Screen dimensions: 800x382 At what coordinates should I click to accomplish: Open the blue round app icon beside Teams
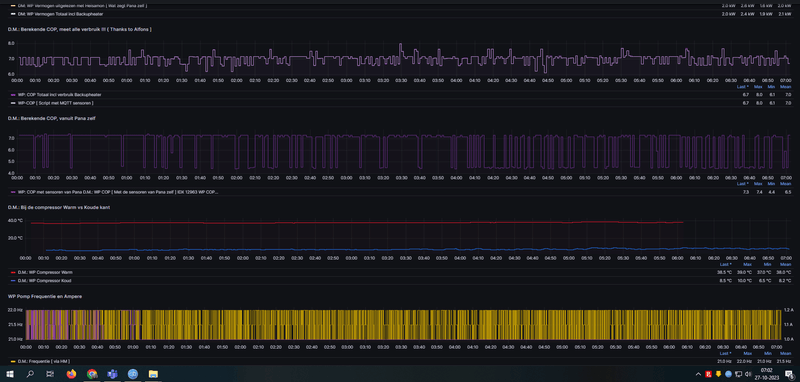(133, 374)
